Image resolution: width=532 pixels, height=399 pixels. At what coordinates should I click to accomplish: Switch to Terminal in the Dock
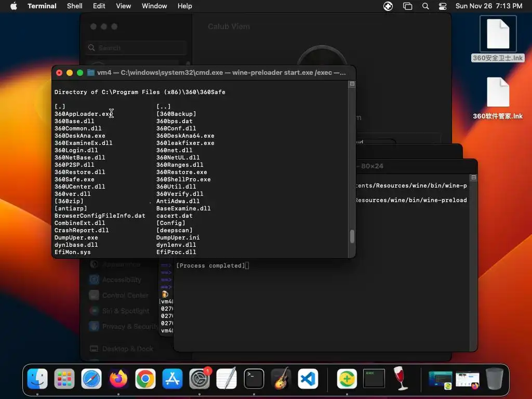point(254,379)
